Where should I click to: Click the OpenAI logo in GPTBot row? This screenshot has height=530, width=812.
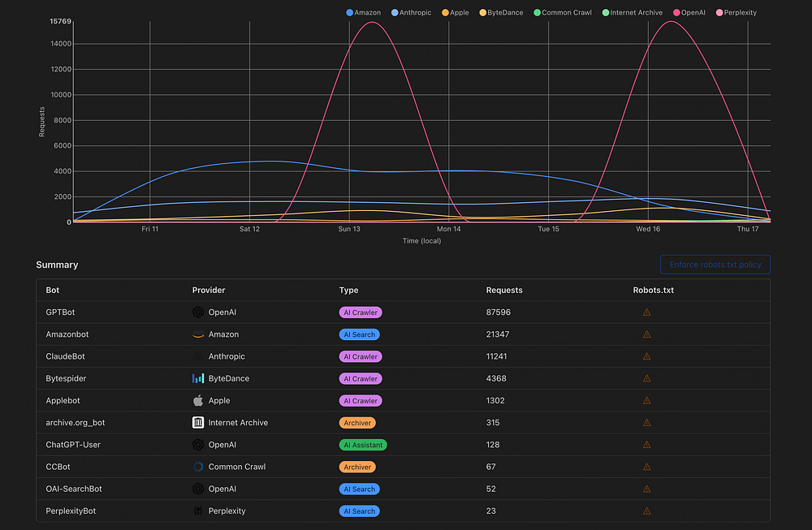point(198,312)
